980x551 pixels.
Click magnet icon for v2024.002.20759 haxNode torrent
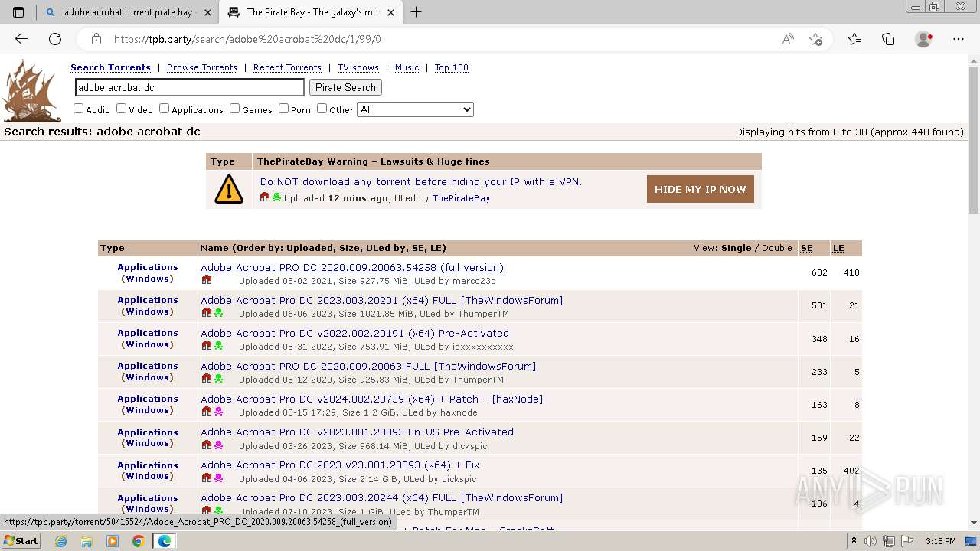coord(206,412)
